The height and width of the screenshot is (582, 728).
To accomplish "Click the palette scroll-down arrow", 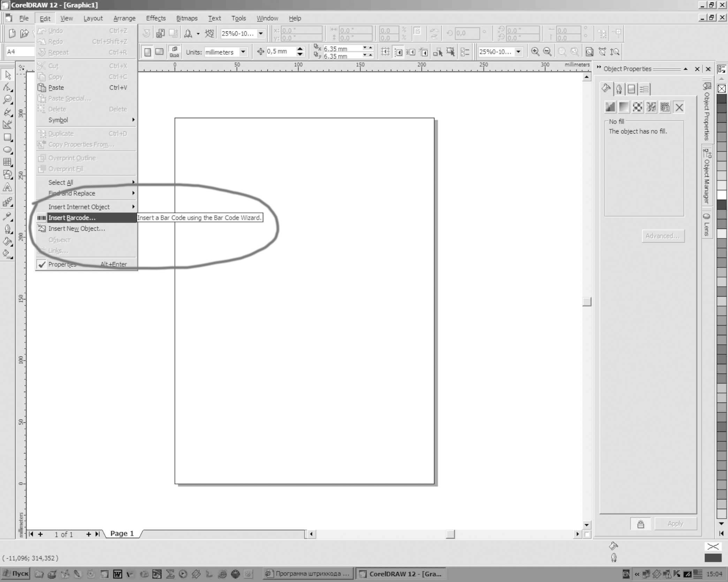I will click(x=722, y=524).
